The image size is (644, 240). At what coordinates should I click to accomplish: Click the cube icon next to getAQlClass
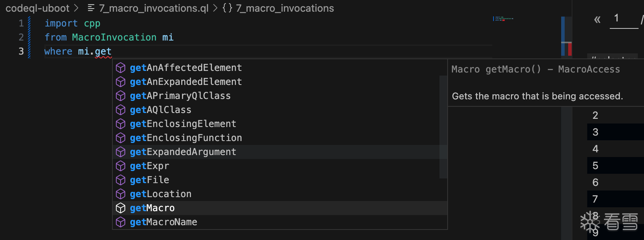121,110
